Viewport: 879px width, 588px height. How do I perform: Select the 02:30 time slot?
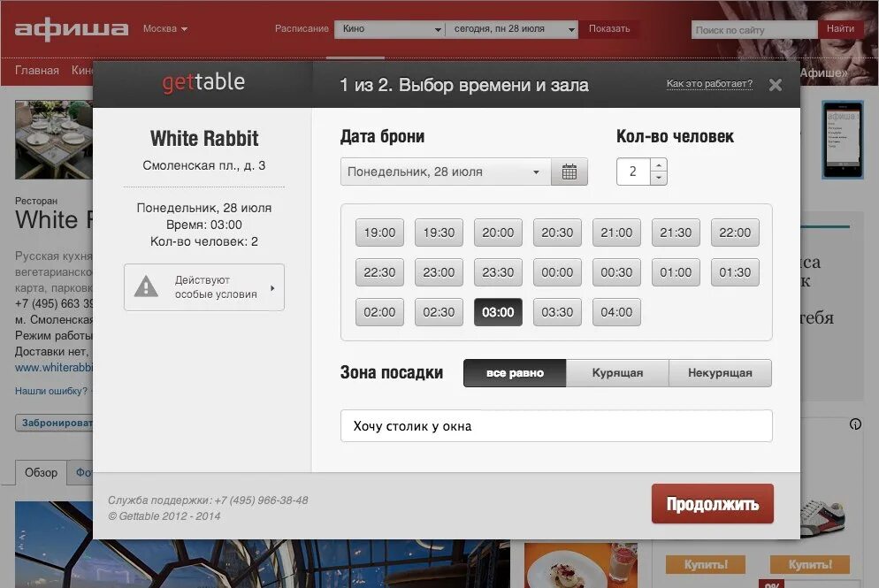pyautogui.click(x=439, y=312)
